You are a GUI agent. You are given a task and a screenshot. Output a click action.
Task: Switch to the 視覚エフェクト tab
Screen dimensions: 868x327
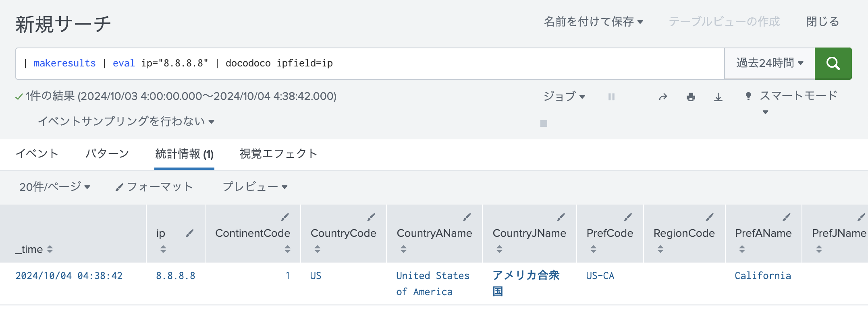278,153
